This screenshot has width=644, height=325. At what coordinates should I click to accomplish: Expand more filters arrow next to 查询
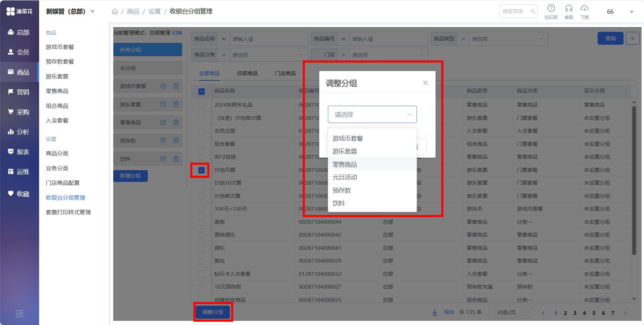tap(632, 38)
